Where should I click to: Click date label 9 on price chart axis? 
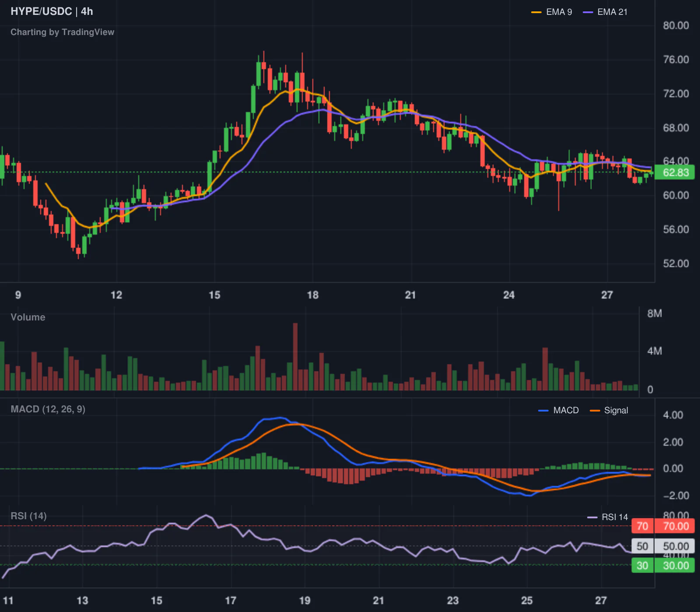point(18,295)
